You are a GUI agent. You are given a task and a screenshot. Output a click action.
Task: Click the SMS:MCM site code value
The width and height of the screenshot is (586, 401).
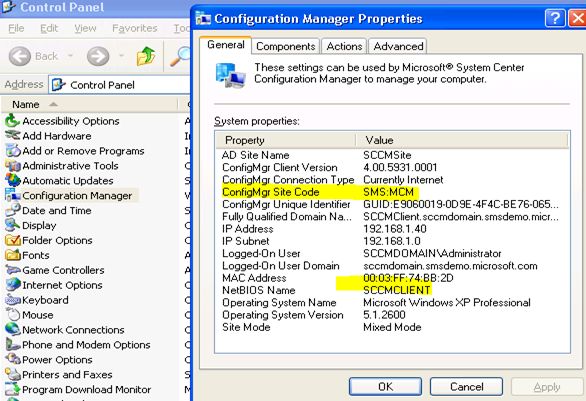[388, 192]
